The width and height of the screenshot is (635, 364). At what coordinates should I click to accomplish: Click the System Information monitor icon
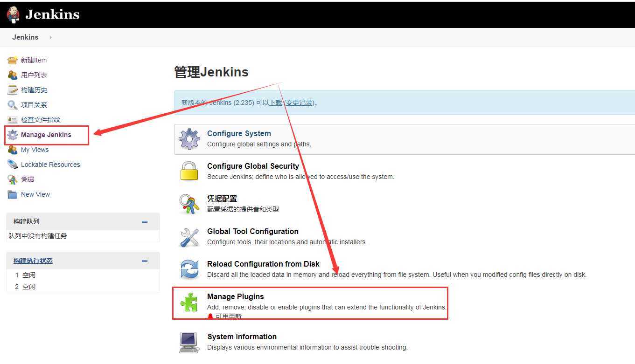(x=189, y=342)
